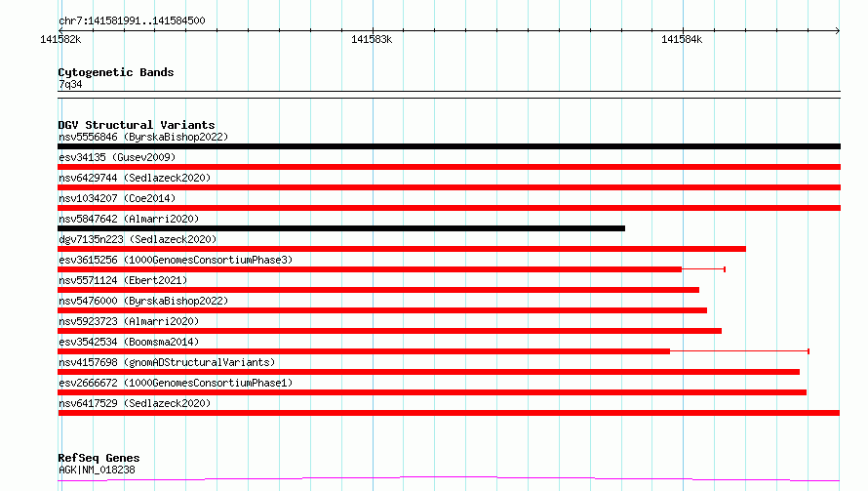Viewport: 868px width, 491px height.
Task: Open the nsv6417529 (Sedlazeck2020) label
Action: point(135,403)
